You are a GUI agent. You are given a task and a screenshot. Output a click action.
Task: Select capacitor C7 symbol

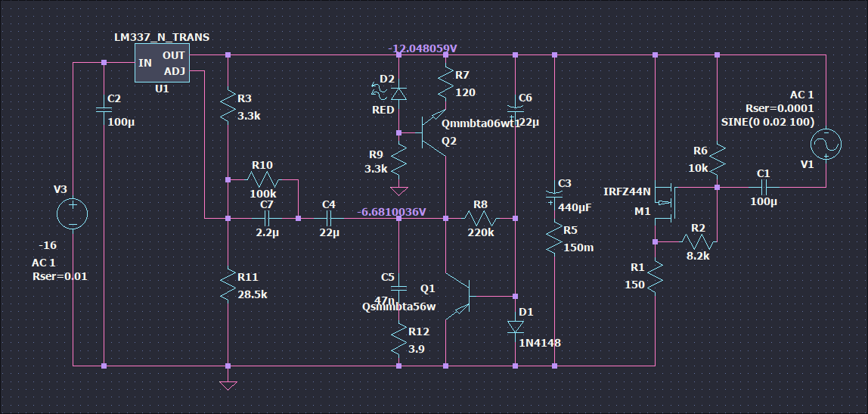click(x=268, y=219)
